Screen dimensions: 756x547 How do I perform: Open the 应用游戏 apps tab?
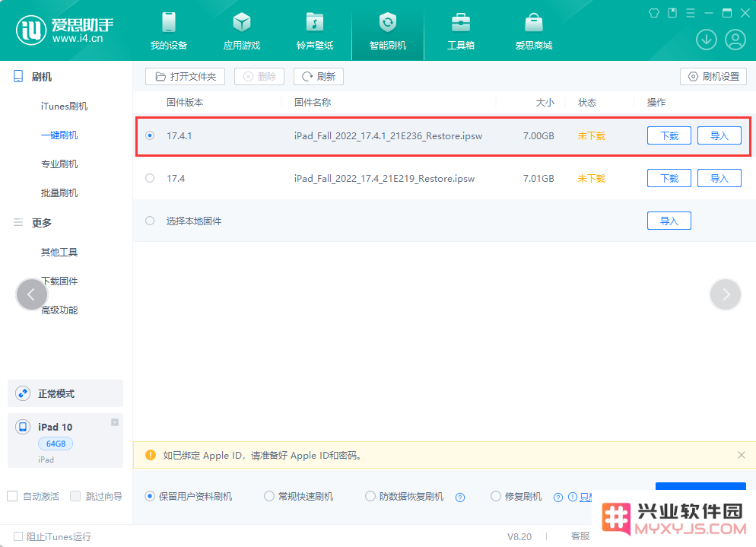click(x=242, y=31)
